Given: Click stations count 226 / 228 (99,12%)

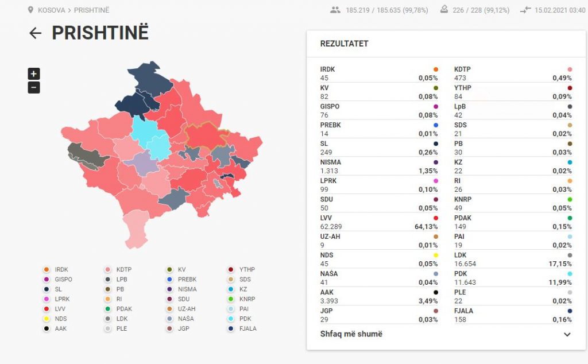Looking at the screenshot, I should click(x=481, y=10).
